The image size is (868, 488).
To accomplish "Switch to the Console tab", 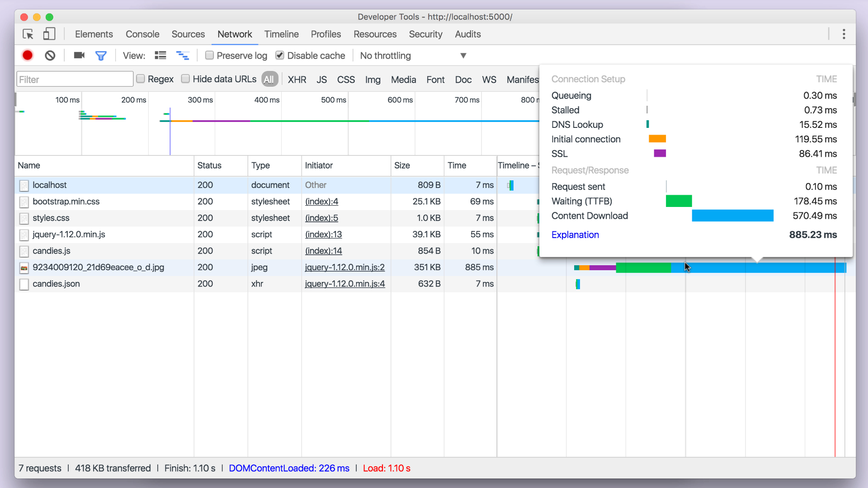I will [142, 34].
